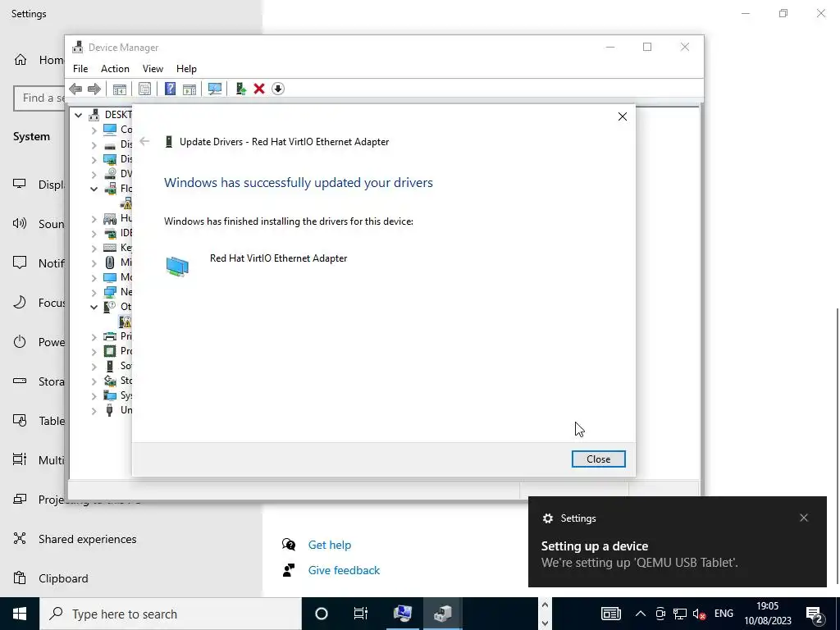Click the Clipboard icon in Settings sidebar
840x630 pixels.
[x=20, y=578]
